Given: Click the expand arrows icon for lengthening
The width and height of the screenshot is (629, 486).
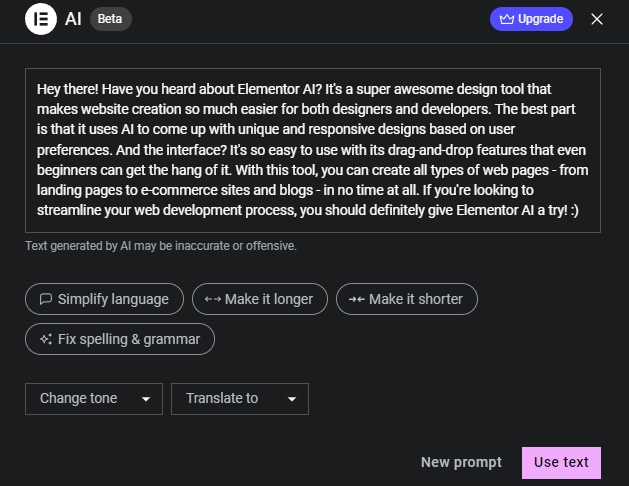Looking at the screenshot, I should coord(212,299).
